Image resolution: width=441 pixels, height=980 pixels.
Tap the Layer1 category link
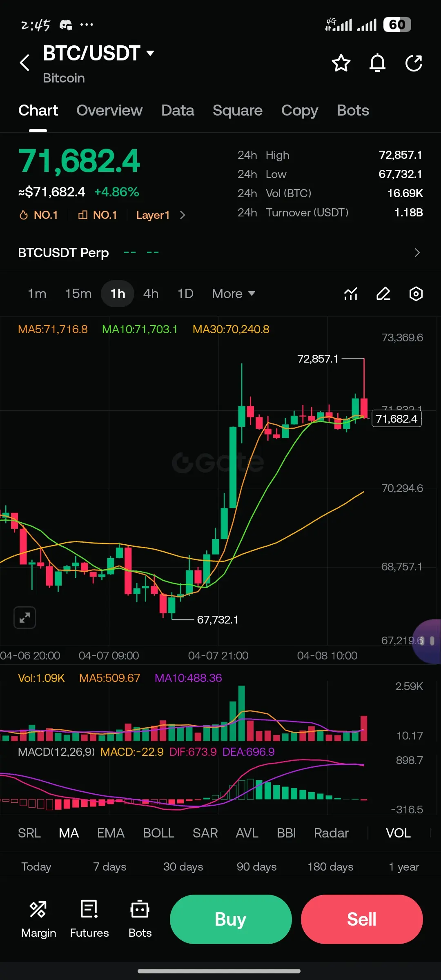click(153, 215)
